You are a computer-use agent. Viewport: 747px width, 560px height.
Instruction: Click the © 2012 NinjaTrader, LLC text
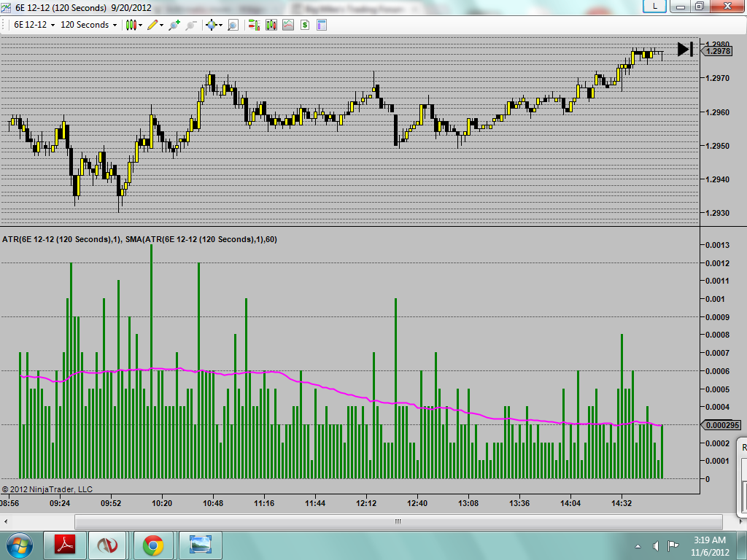47,489
